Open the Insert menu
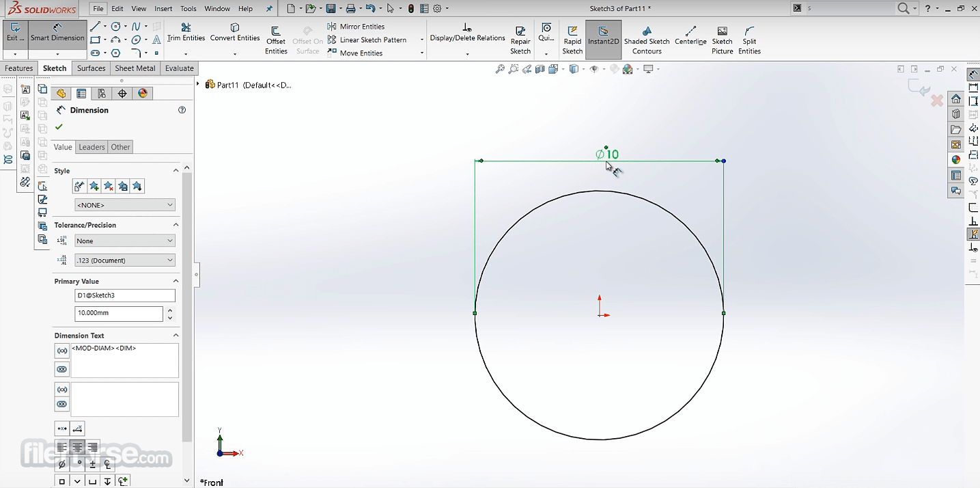980x488 pixels. (163, 9)
